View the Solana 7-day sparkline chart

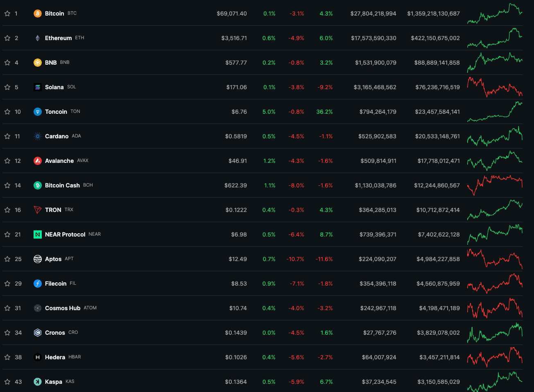point(495,87)
